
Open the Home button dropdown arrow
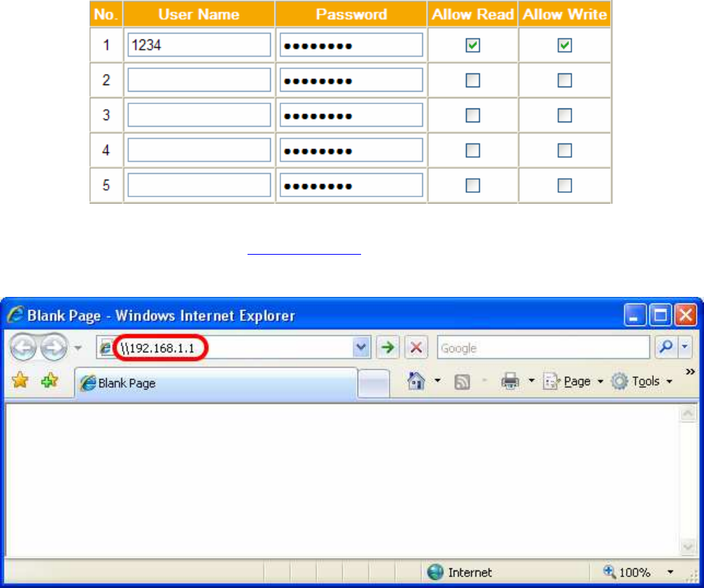coord(438,381)
